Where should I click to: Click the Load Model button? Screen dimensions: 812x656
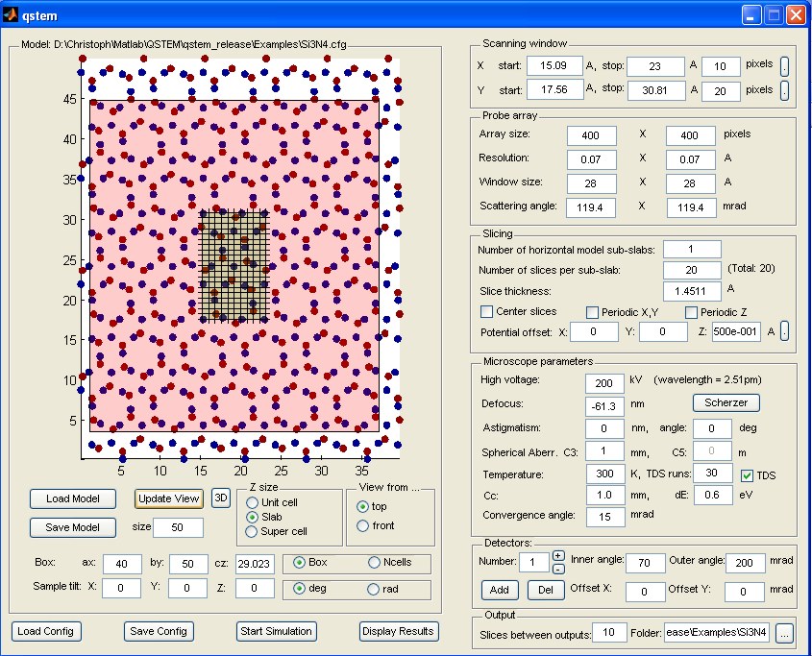(x=73, y=498)
